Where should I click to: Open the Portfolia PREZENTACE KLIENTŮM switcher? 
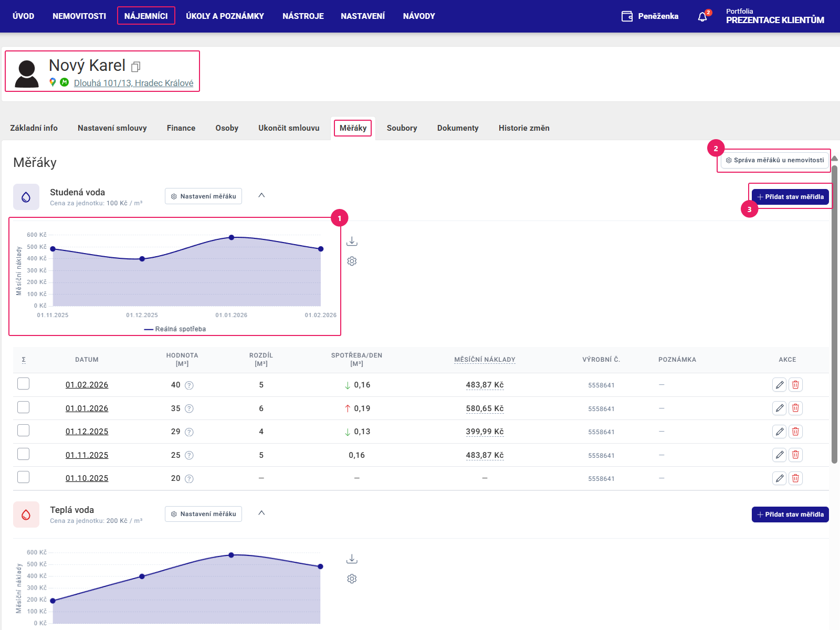point(775,16)
